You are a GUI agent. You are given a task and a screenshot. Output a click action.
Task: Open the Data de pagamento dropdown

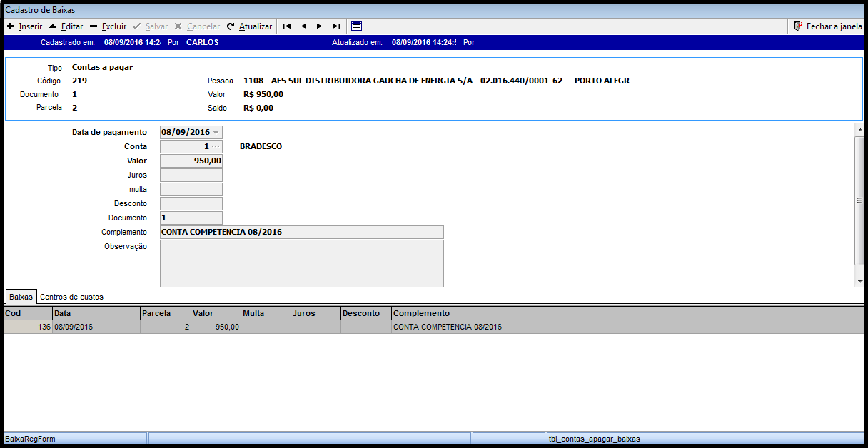pyautogui.click(x=216, y=133)
